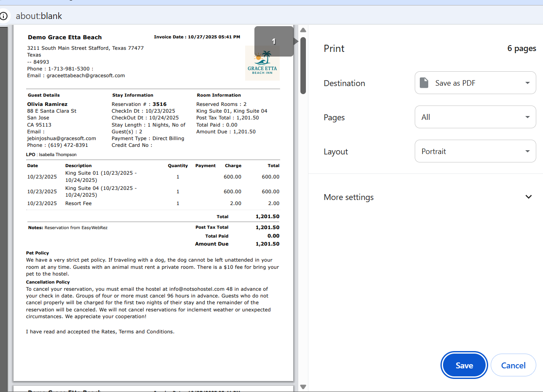This screenshot has width=543, height=392.
Task: Click the "Description" column header
Action: point(78,166)
